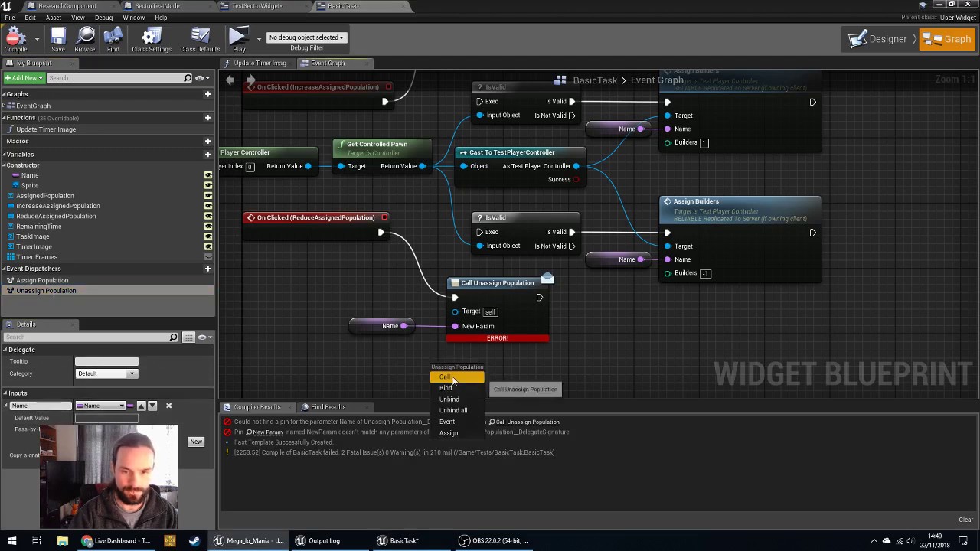The height and width of the screenshot is (551, 980).
Task: Collapse the Constructor category
Action: click(x=4, y=165)
